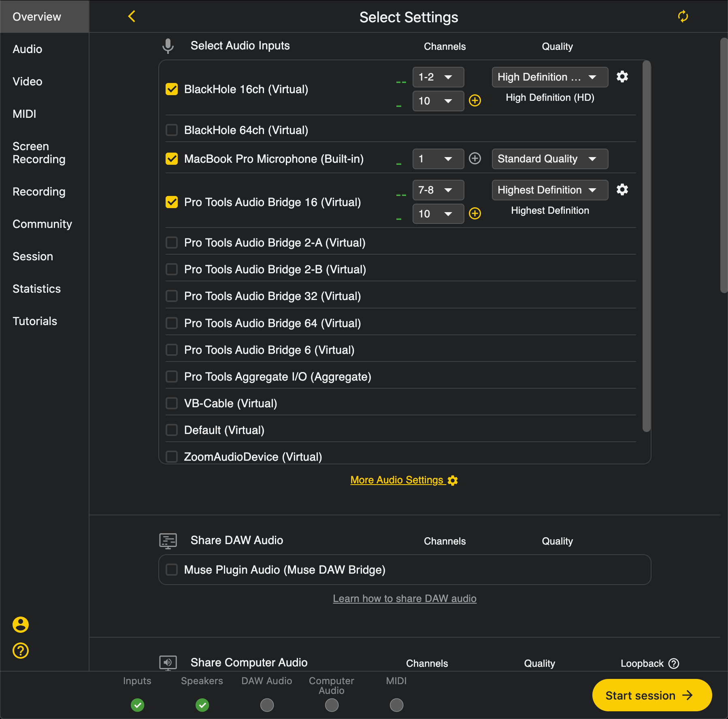Enable VB-Cable (Virtual) input checkbox
Viewport: 728px width, 719px height.
pyautogui.click(x=172, y=403)
